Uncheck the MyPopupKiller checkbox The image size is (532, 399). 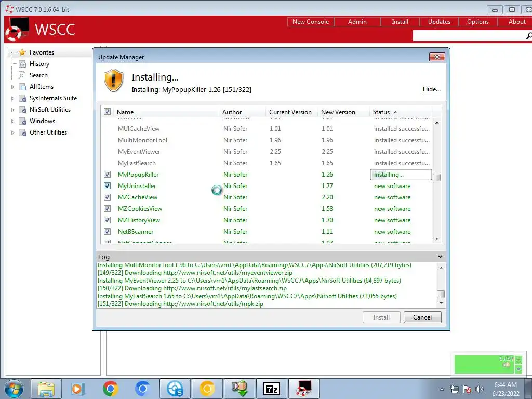pyautogui.click(x=107, y=175)
